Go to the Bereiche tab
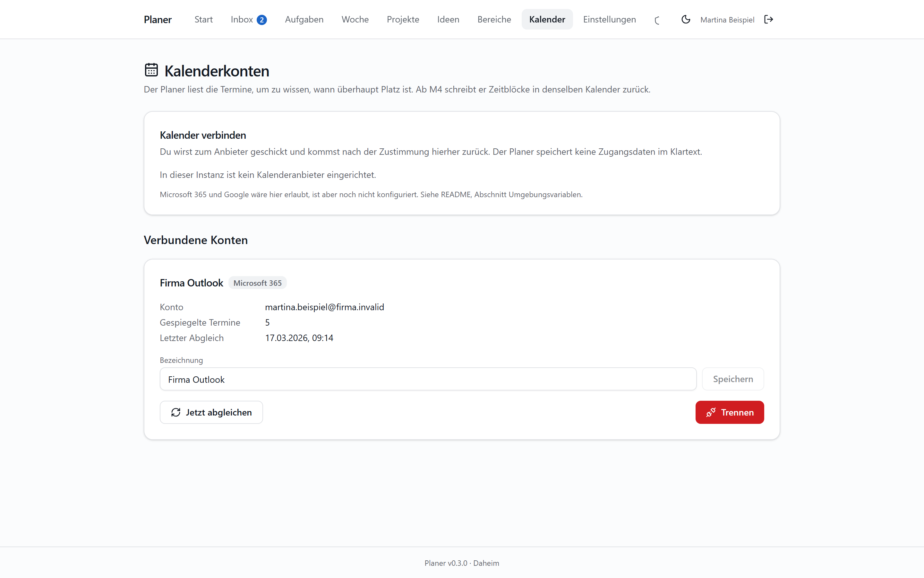Image resolution: width=924 pixels, height=578 pixels. (x=494, y=20)
